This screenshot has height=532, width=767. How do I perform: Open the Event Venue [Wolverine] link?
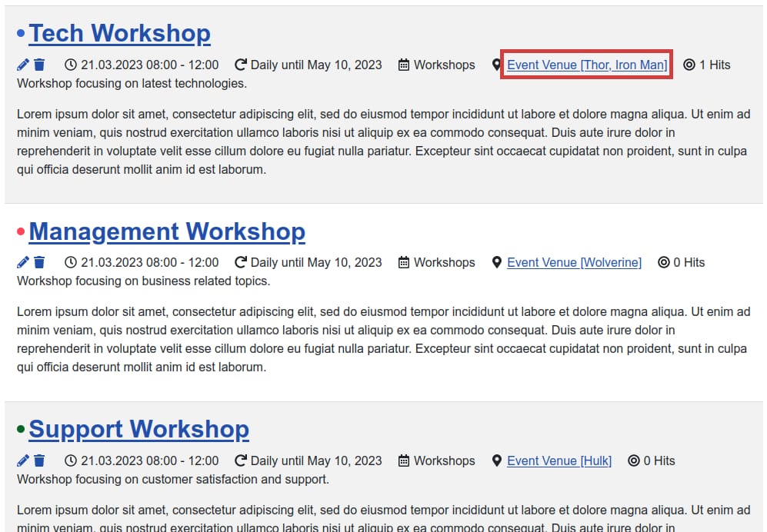[x=574, y=263]
